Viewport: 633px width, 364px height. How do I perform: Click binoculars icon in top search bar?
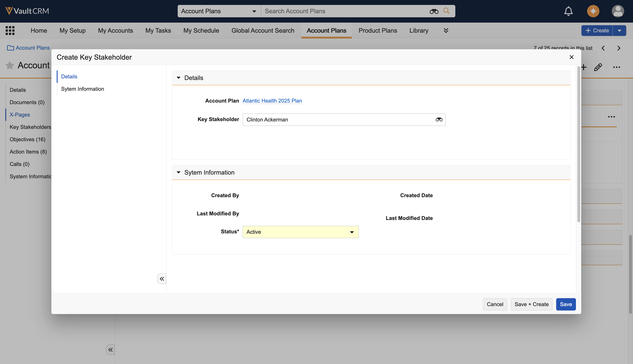pyautogui.click(x=434, y=11)
